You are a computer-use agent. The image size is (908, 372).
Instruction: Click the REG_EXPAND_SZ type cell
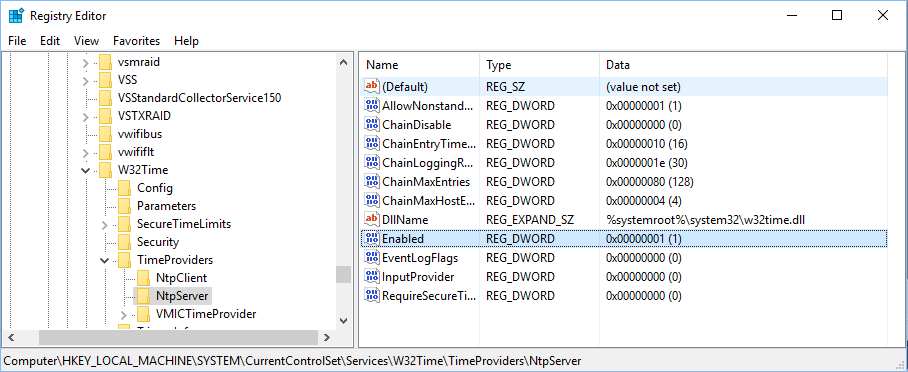pyautogui.click(x=529, y=220)
